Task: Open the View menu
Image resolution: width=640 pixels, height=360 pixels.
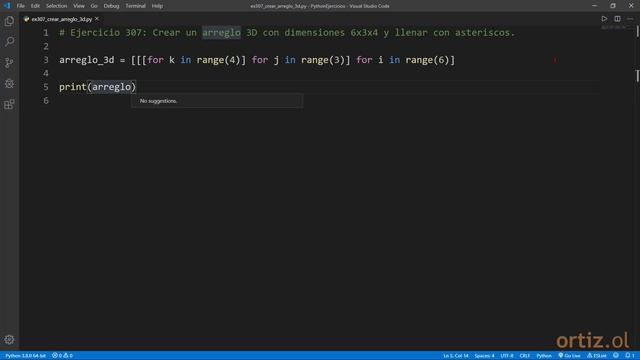Action: click(x=79, y=6)
